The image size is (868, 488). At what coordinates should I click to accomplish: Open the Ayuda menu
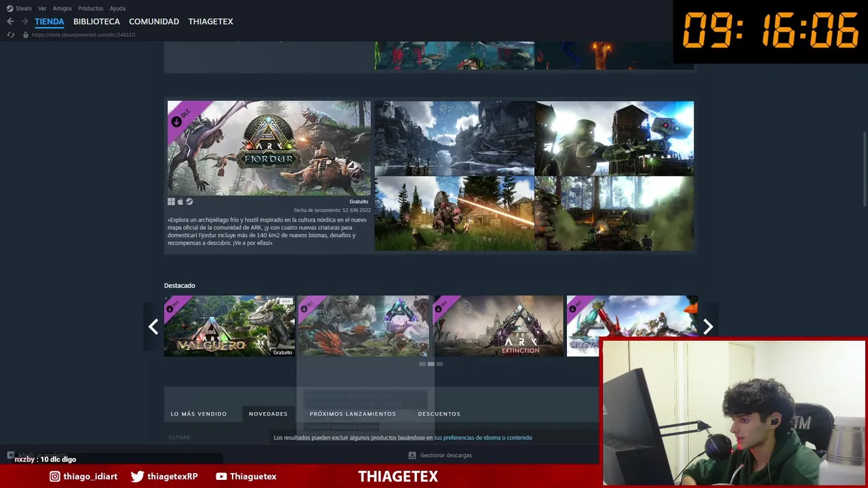117,8
